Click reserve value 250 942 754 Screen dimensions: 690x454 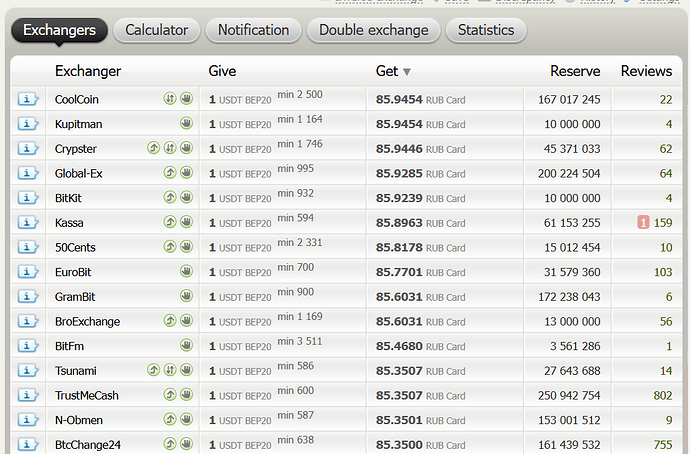coord(569,395)
